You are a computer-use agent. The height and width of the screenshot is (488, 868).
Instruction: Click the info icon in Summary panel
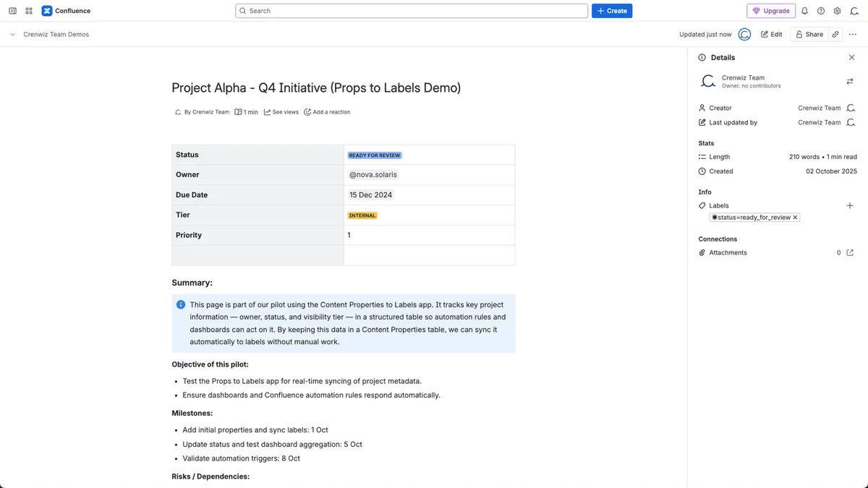click(181, 304)
